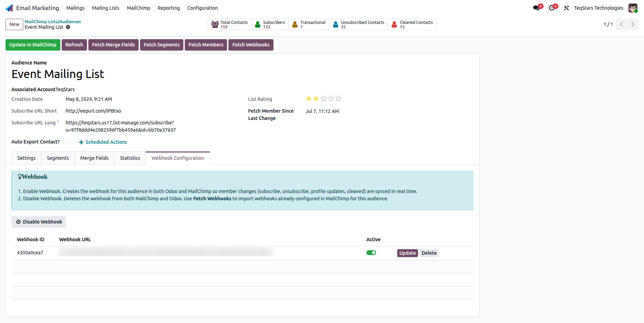
Task: Click the New record button
Action: (14, 24)
